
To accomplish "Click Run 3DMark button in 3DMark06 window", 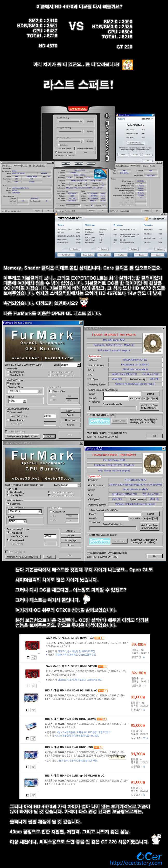I will coord(66,255).
